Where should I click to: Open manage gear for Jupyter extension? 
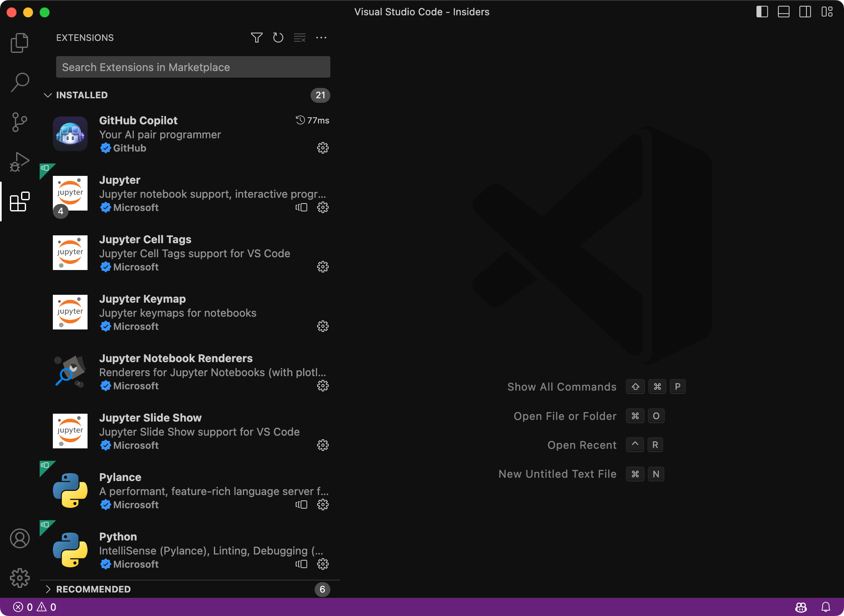coord(322,207)
